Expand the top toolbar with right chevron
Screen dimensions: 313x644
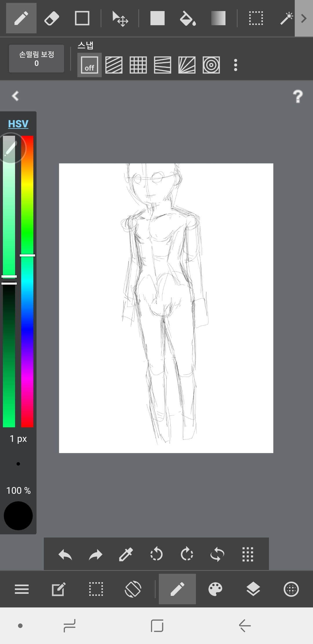[x=304, y=18]
